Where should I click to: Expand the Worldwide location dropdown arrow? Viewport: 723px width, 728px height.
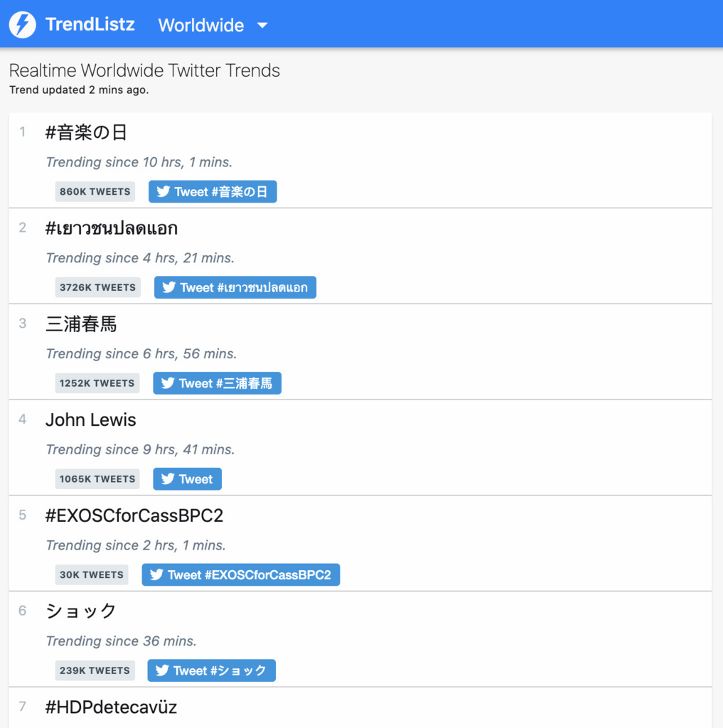coord(262,25)
